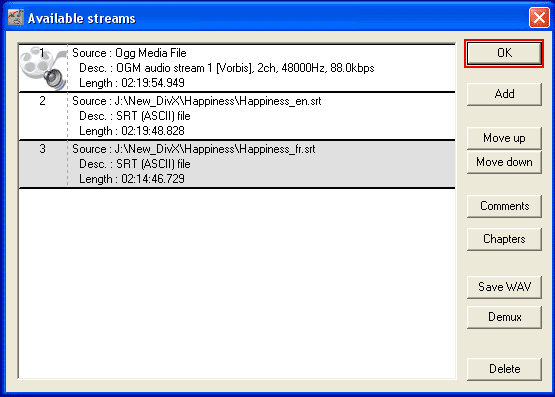Click 'Length : 02:19:54.949' text
Screen dimensions: 555x397
[132, 83]
